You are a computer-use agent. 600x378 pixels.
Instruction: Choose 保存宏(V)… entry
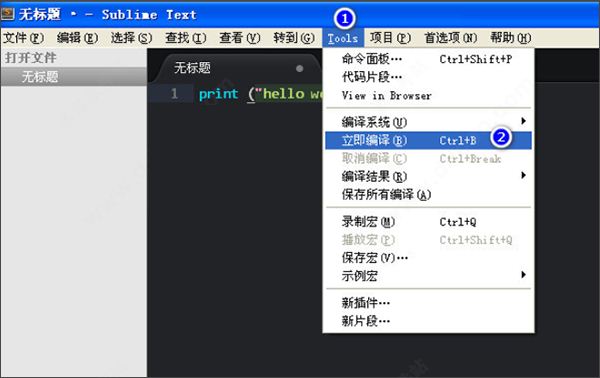pos(428,257)
